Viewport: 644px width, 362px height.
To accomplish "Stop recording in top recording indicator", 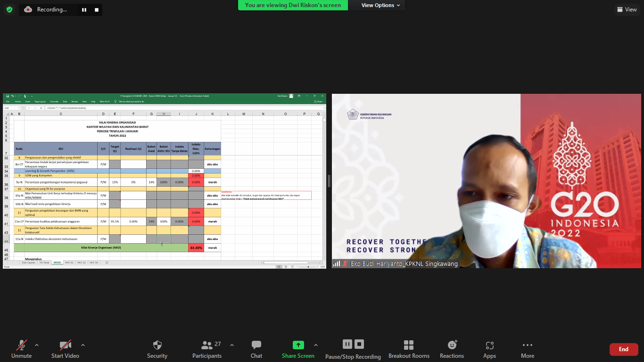I will (x=97, y=9).
